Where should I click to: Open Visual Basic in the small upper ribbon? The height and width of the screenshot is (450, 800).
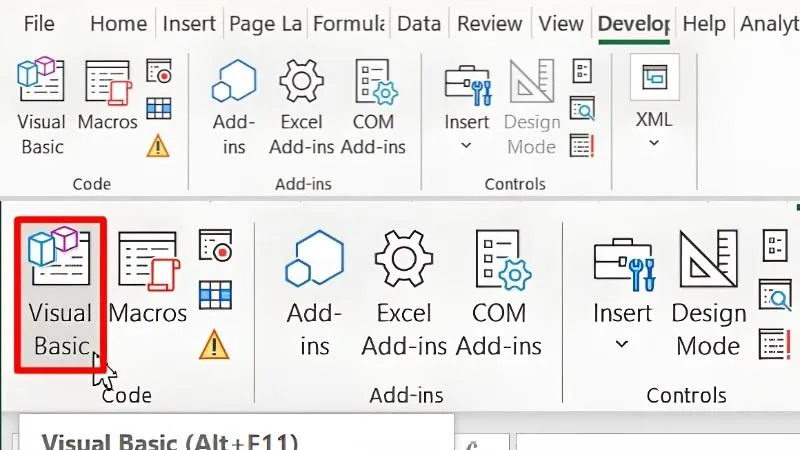41,106
